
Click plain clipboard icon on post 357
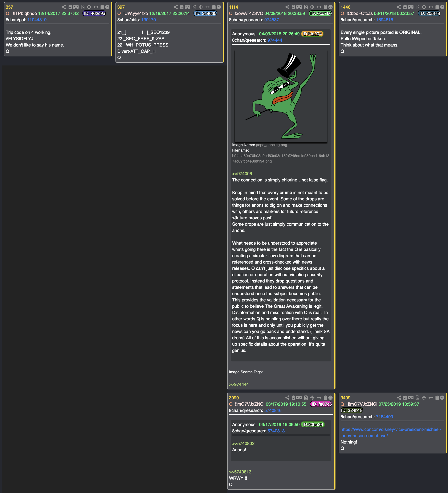(x=102, y=7)
